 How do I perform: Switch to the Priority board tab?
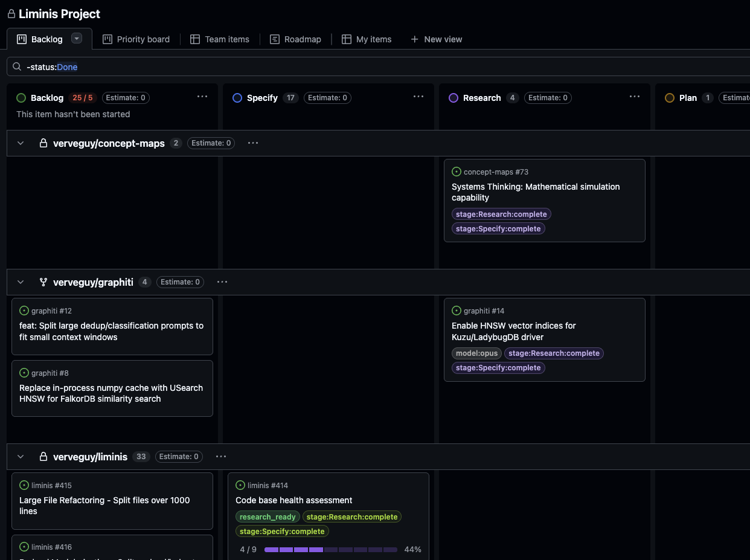point(136,39)
